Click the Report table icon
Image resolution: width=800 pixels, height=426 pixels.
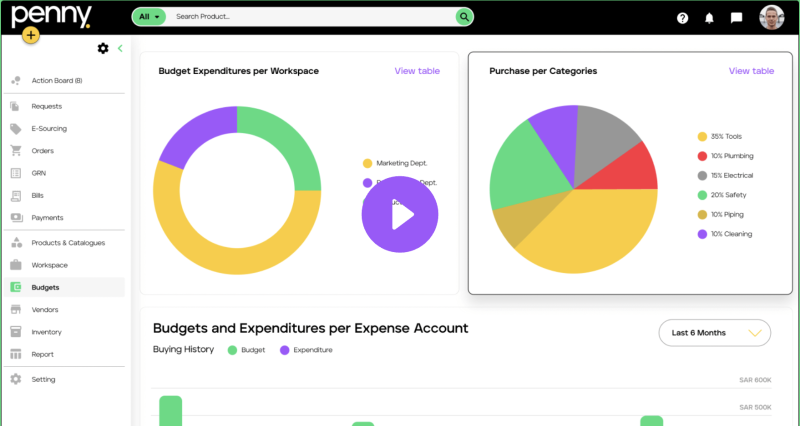coord(16,354)
